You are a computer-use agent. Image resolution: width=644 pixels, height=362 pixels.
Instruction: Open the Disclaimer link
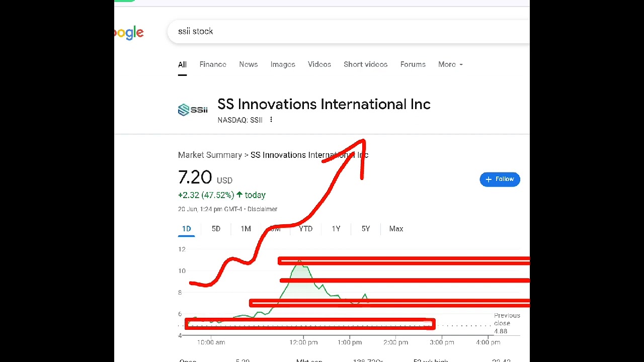(x=262, y=209)
